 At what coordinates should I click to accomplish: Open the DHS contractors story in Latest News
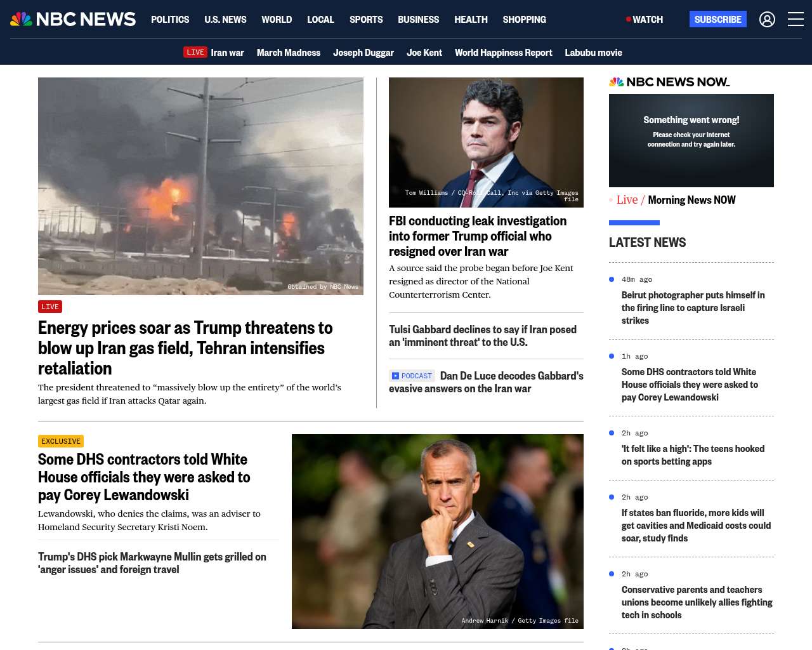[x=690, y=385]
